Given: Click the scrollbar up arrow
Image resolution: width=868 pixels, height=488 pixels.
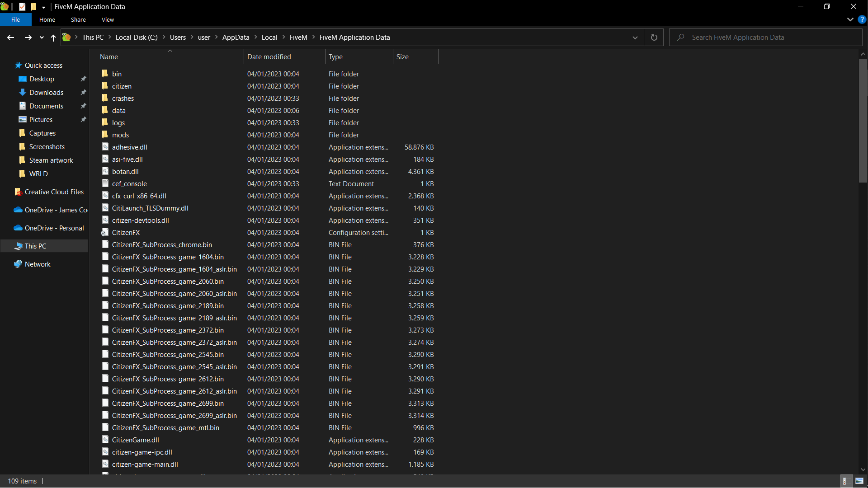Looking at the screenshot, I should pyautogui.click(x=863, y=54).
